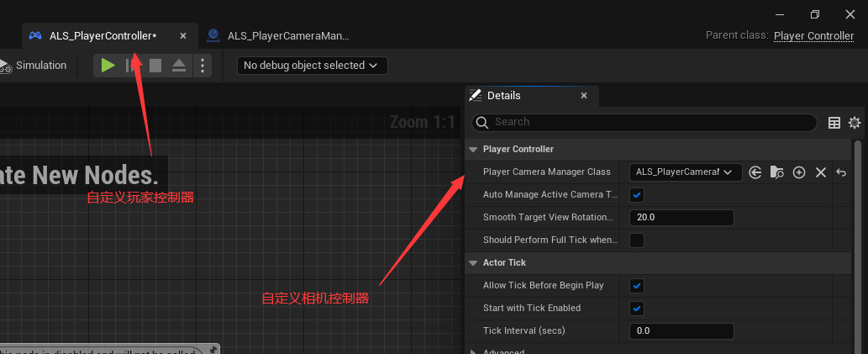868x354 pixels.
Task: Browse to camera manager class in Content Browser
Action: click(x=777, y=172)
